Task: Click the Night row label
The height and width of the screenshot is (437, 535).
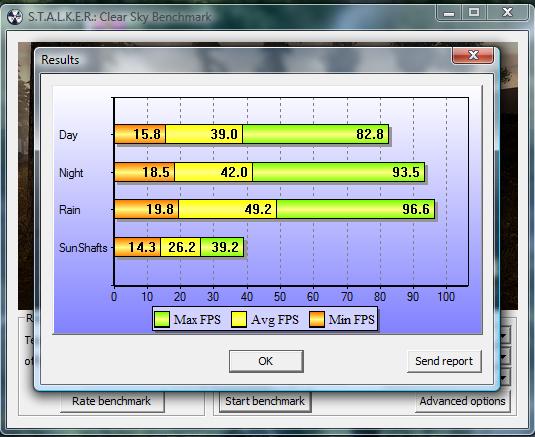Action: point(71,173)
